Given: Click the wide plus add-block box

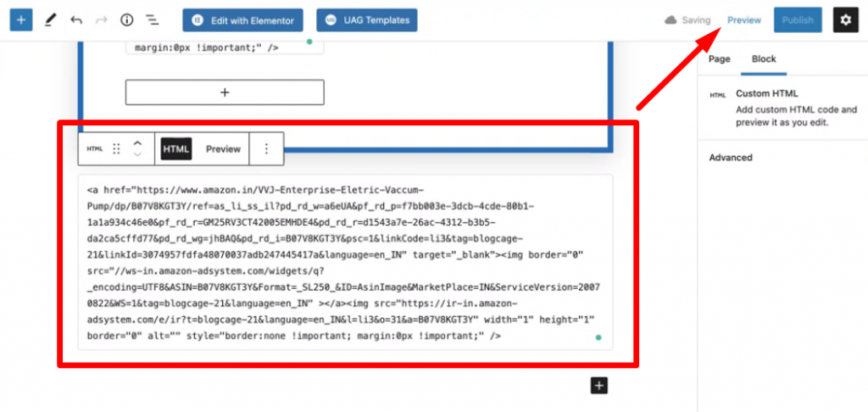Looking at the screenshot, I should (x=225, y=92).
